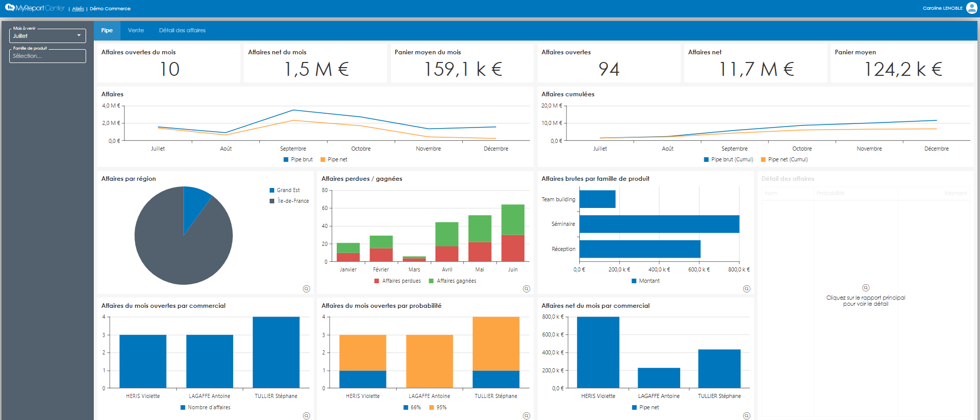Click Juin green gagnées bar segment
The image size is (980, 420).
click(x=513, y=220)
